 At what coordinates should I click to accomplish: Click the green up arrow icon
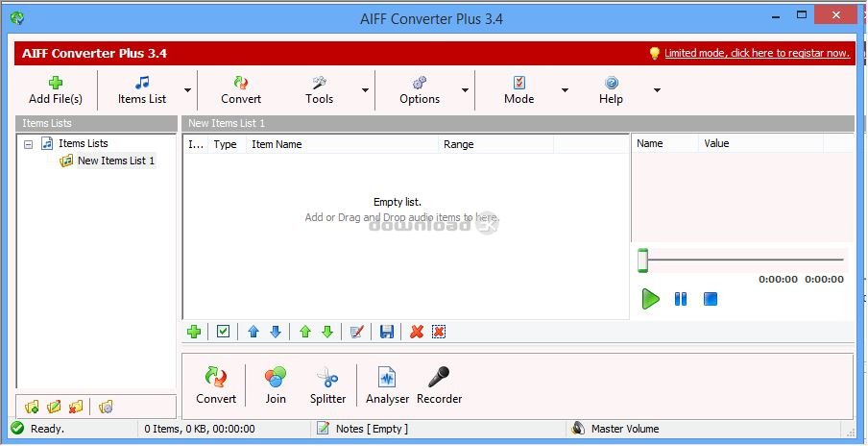pos(305,332)
